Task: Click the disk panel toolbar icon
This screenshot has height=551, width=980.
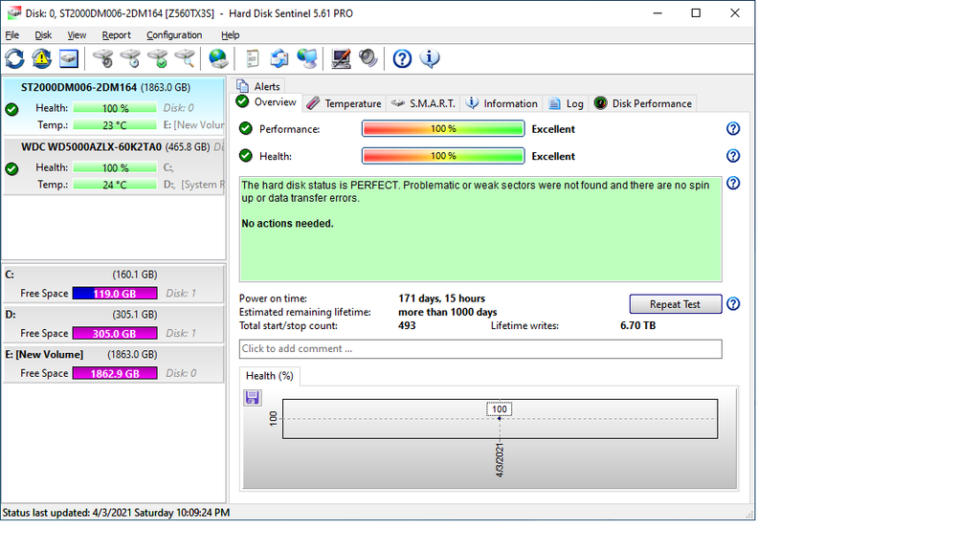Action: pyautogui.click(x=69, y=58)
